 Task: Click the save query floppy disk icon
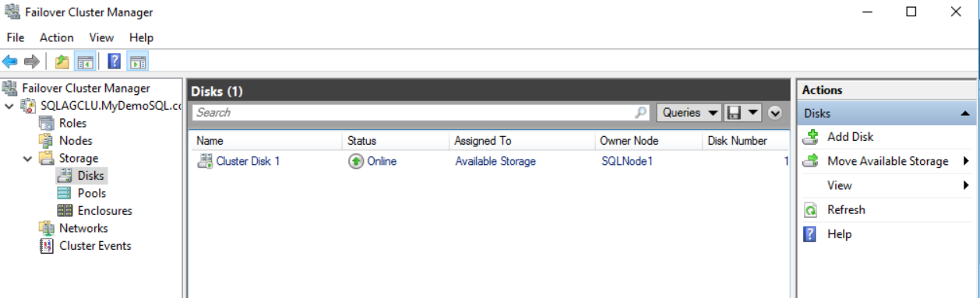click(x=733, y=113)
